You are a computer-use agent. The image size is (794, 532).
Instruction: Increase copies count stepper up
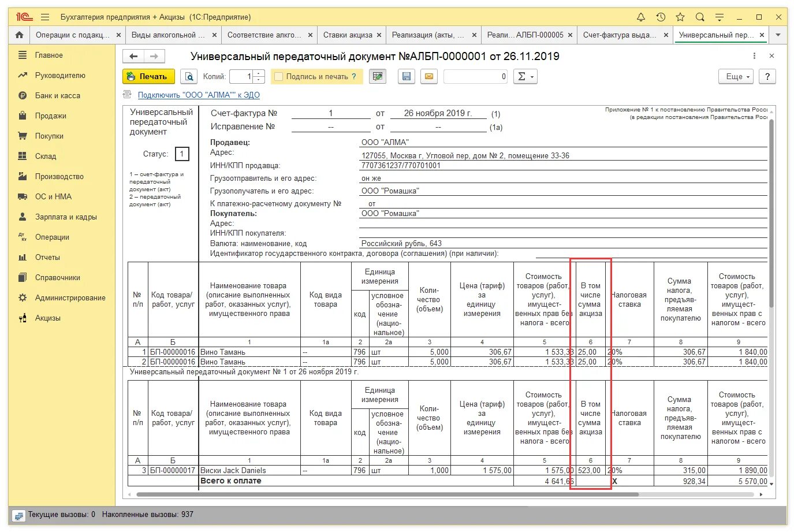pos(259,73)
